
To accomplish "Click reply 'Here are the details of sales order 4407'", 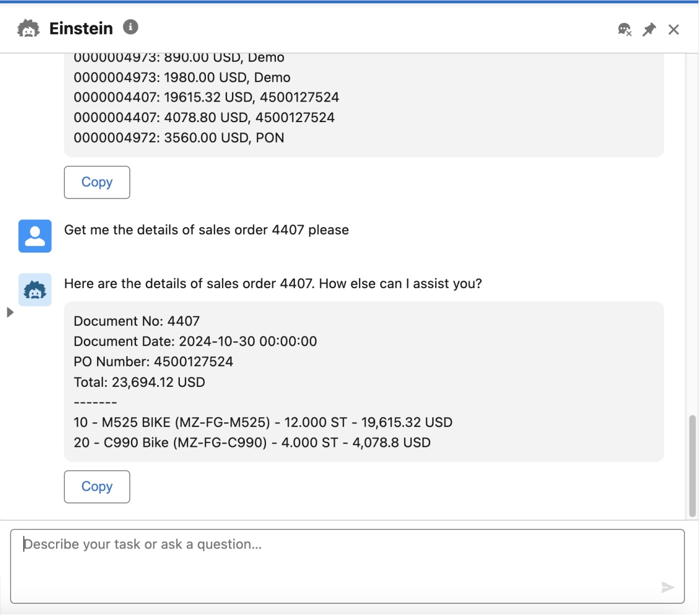I will 189,284.
